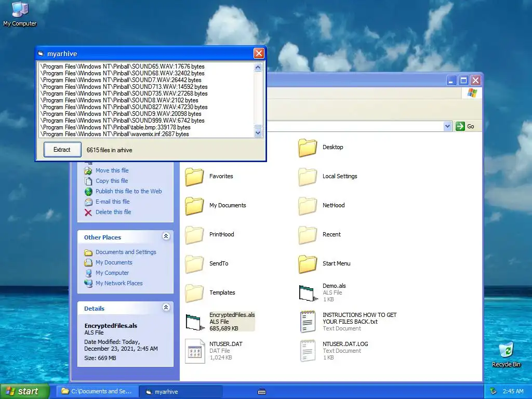Click Move this file task link
Image resolution: width=532 pixels, height=399 pixels.
coord(112,170)
